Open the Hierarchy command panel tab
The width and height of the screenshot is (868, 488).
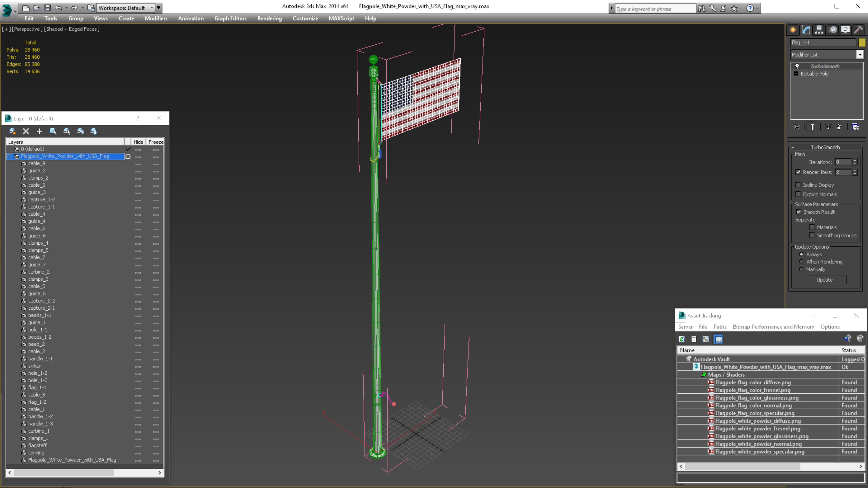pyautogui.click(x=819, y=30)
